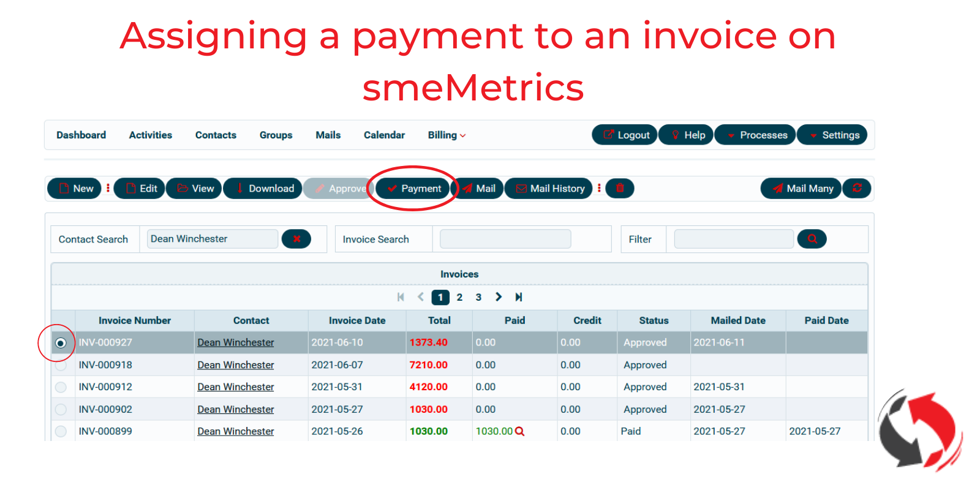This screenshot has width=980, height=490.
Task: Select radio button for INV-000899
Action: point(61,431)
